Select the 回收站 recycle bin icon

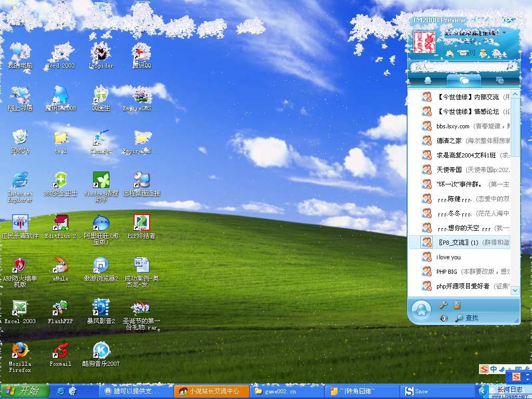(x=20, y=142)
